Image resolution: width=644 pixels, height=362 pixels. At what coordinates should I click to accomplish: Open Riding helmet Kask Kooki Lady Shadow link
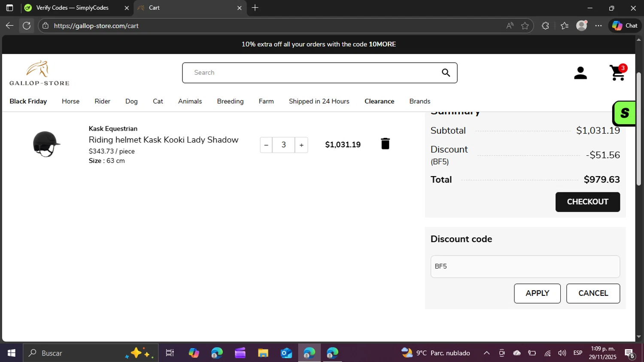(163, 140)
